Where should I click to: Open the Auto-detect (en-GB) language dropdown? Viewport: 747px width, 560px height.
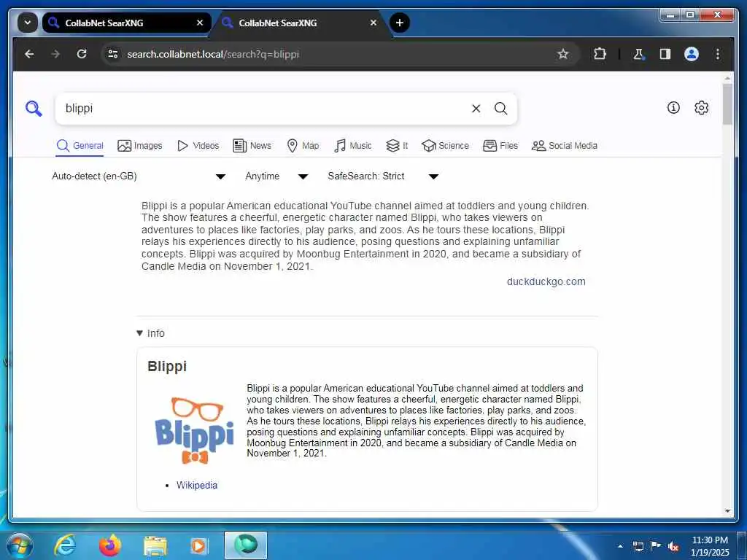139,176
